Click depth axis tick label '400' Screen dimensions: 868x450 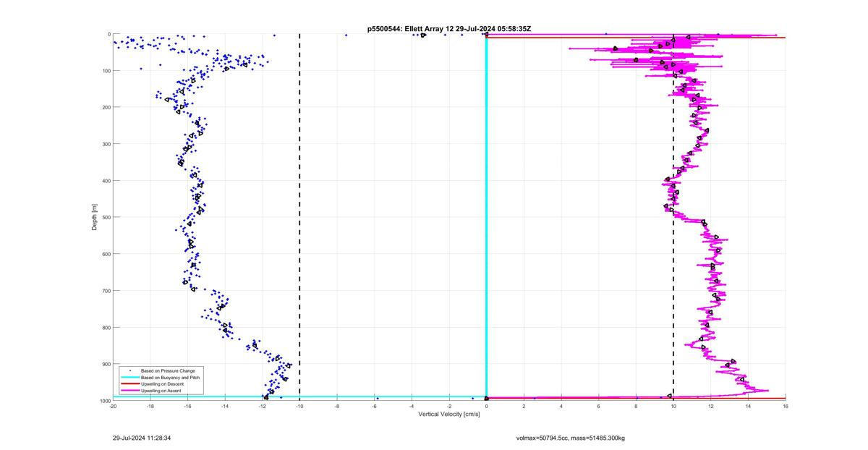106,181
